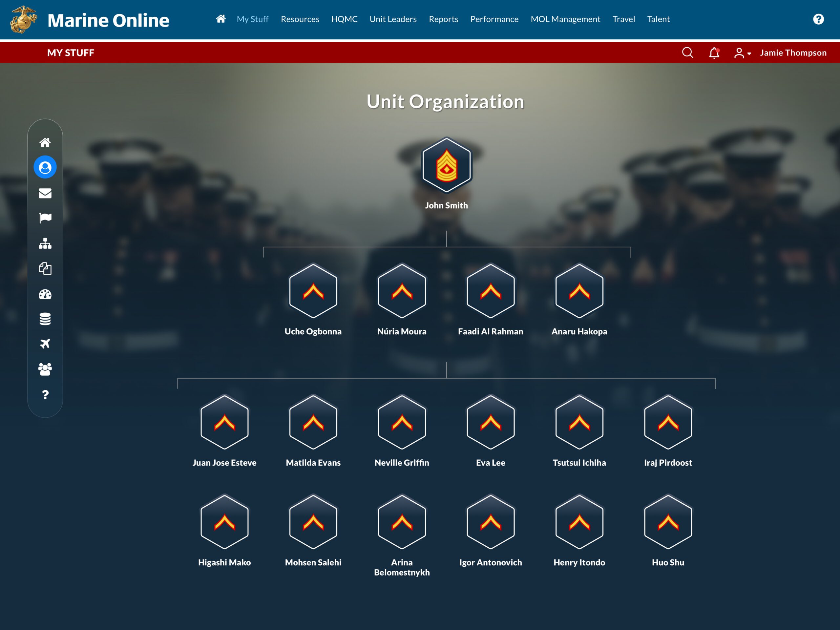The width and height of the screenshot is (840, 630).
Task: Select John Smith's rank insignia hexagon
Action: tap(447, 165)
